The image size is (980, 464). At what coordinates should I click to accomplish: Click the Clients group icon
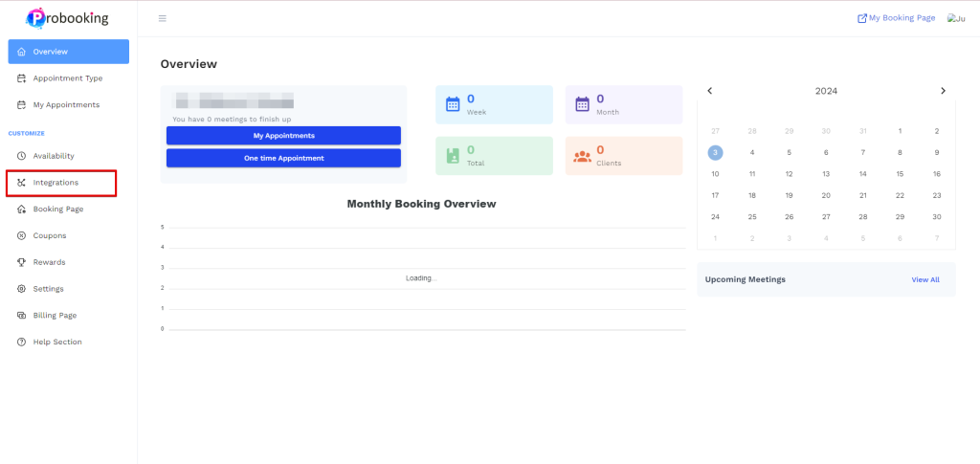[x=582, y=156]
